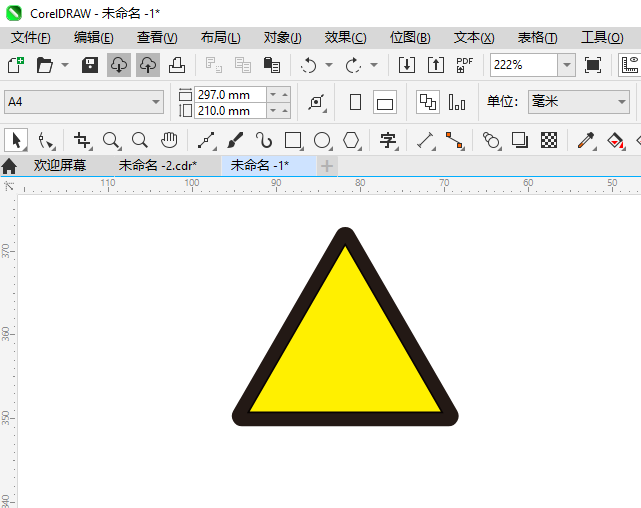641x508 pixels.
Task: Select the Transparency checkerboard tool
Action: coord(549,141)
